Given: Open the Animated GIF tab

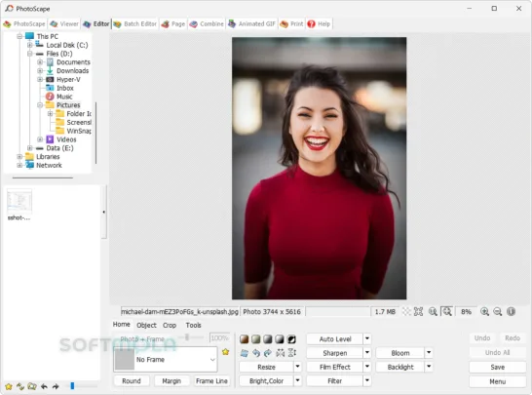Looking at the screenshot, I should point(251,23).
